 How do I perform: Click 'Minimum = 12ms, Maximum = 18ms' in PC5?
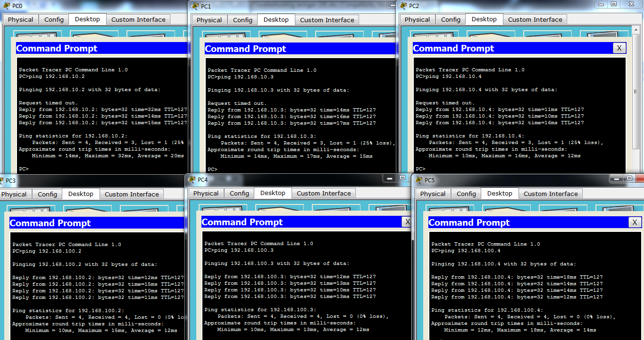(520, 330)
